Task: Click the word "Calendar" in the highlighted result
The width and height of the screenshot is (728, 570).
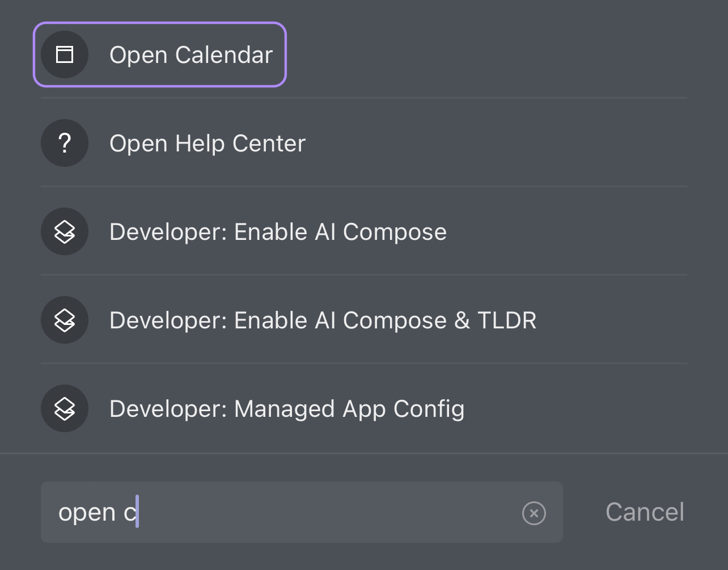Action: 224,55
